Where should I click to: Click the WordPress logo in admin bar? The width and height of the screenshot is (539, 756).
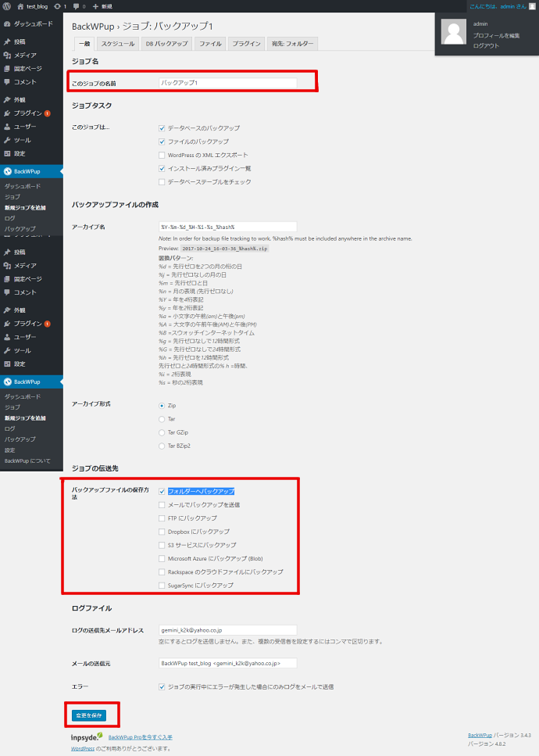tap(7, 5)
